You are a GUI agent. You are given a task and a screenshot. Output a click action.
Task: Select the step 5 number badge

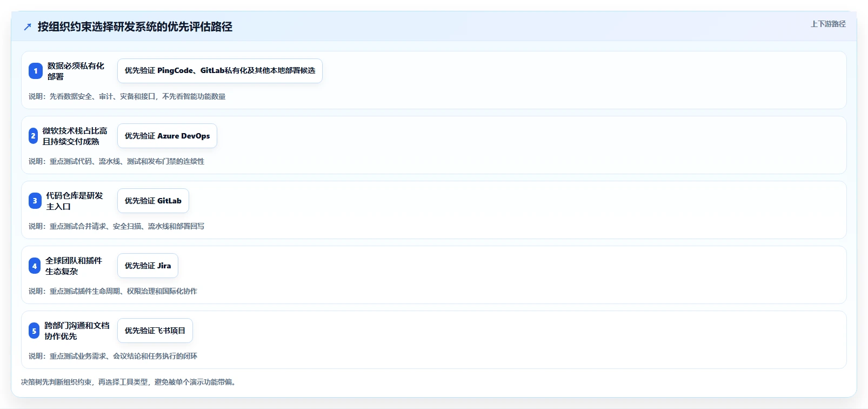34,331
